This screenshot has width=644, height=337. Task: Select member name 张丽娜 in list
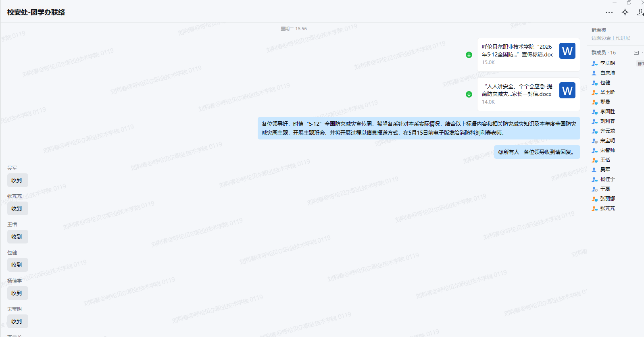(608, 199)
